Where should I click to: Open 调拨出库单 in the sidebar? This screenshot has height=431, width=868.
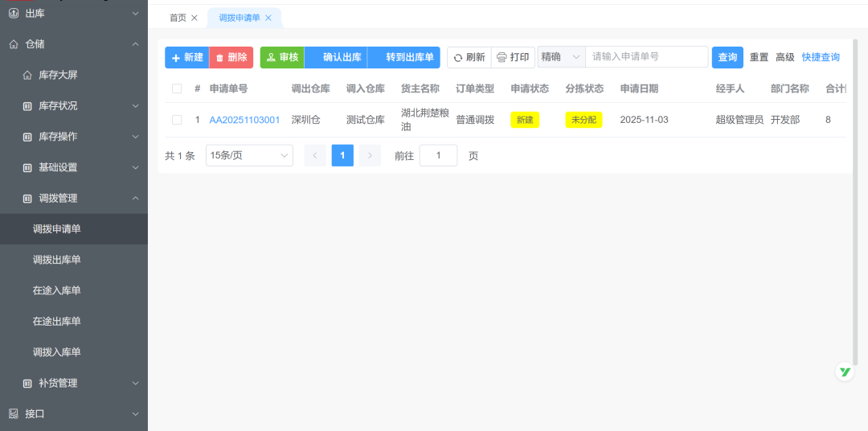57,260
